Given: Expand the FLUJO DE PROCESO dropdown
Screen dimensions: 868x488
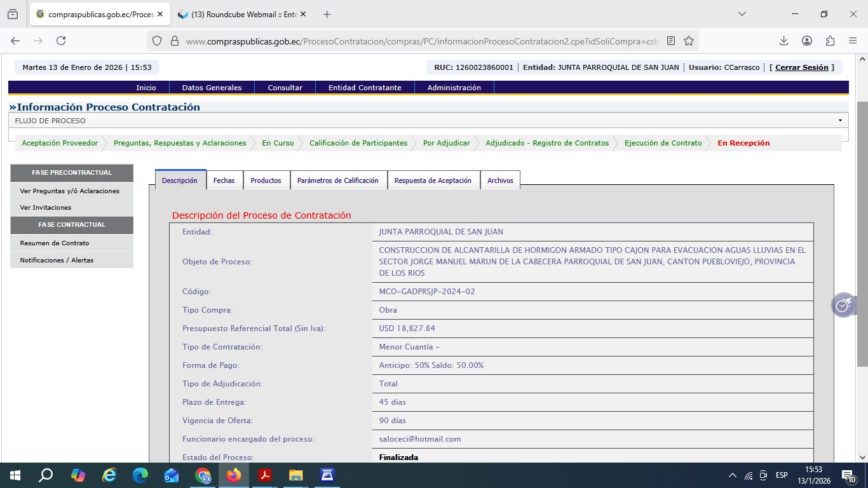Looking at the screenshot, I should coord(839,121).
